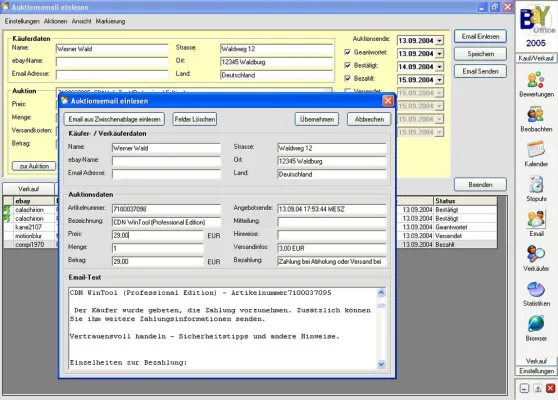Launch the Browser globe icon
This screenshot has height=400, width=558.
pyautogui.click(x=536, y=323)
